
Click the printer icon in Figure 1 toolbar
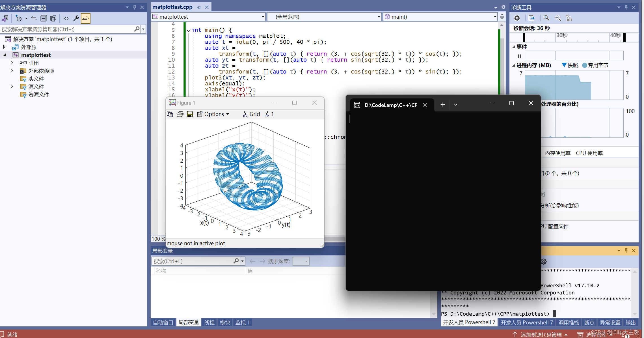[180, 114]
